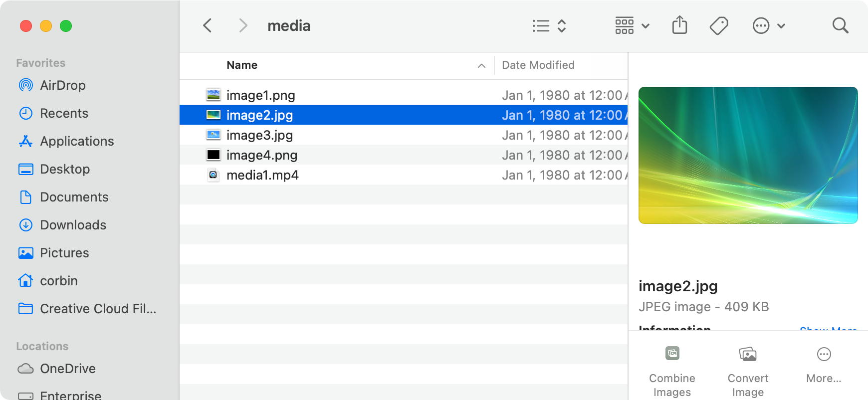Go forward with the right chevron button
The image size is (868, 400).
click(x=243, y=25)
